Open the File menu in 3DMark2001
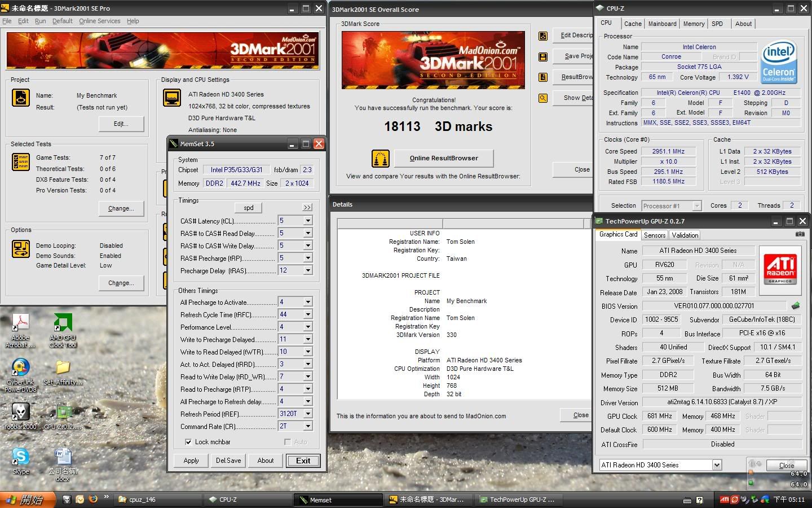Screen dimensions: 812x508 (x=7, y=21)
